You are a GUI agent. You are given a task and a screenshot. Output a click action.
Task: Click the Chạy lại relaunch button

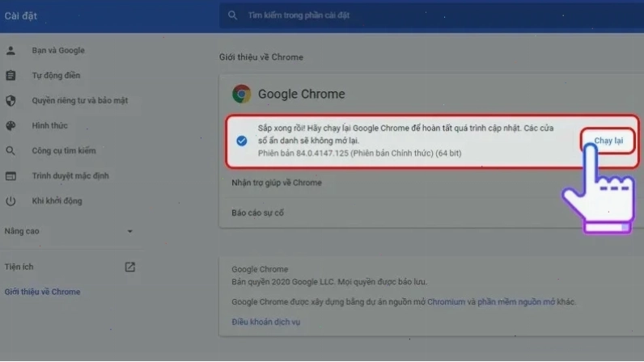(x=608, y=141)
